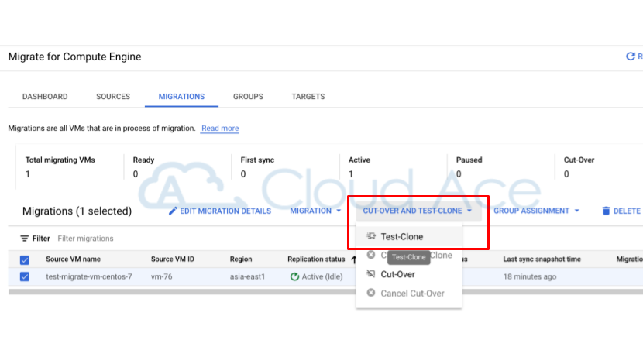Choose Cancel Cut-Over from the menu
The height and width of the screenshot is (364, 643).
(409, 293)
